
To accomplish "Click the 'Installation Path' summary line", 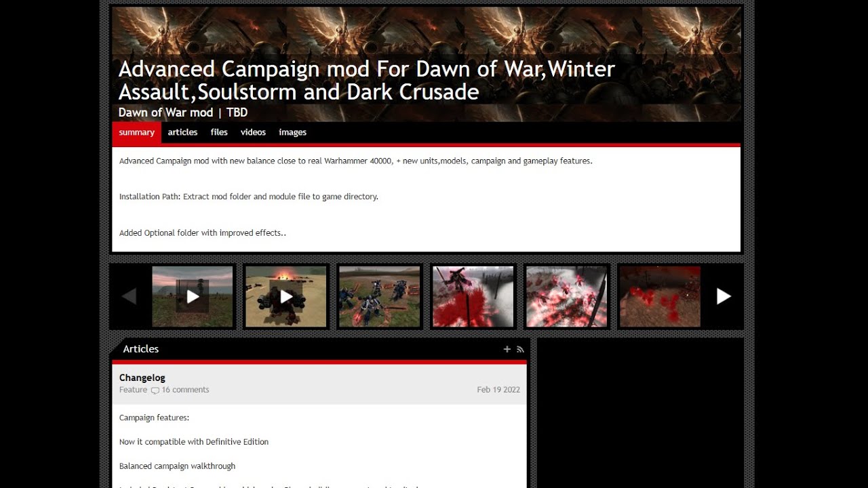I will (x=249, y=197).
